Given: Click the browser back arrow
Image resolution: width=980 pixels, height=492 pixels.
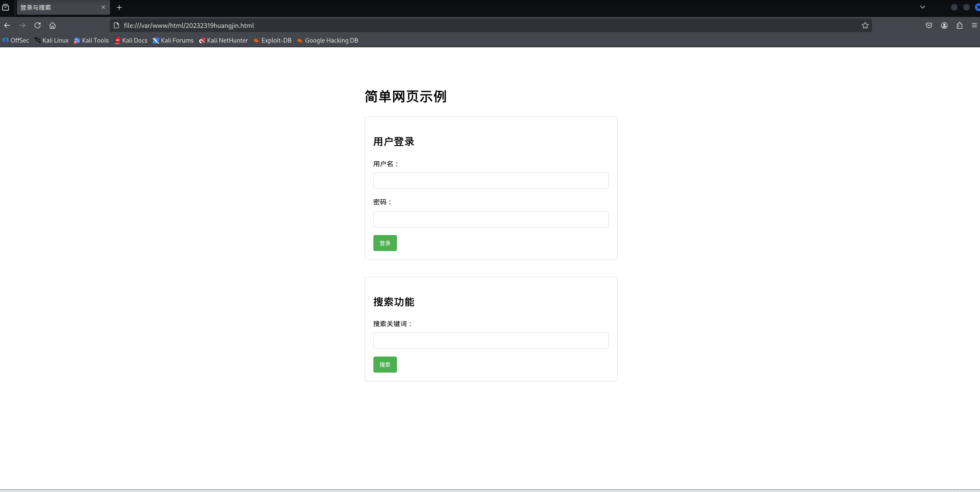Looking at the screenshot, I should [x=7, y=25].
